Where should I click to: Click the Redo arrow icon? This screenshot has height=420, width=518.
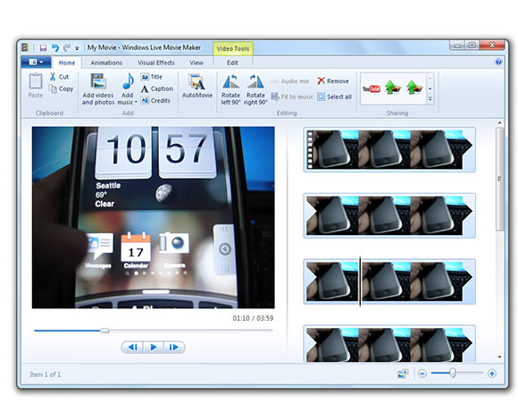pyautogui.click(x=67, y=48)
